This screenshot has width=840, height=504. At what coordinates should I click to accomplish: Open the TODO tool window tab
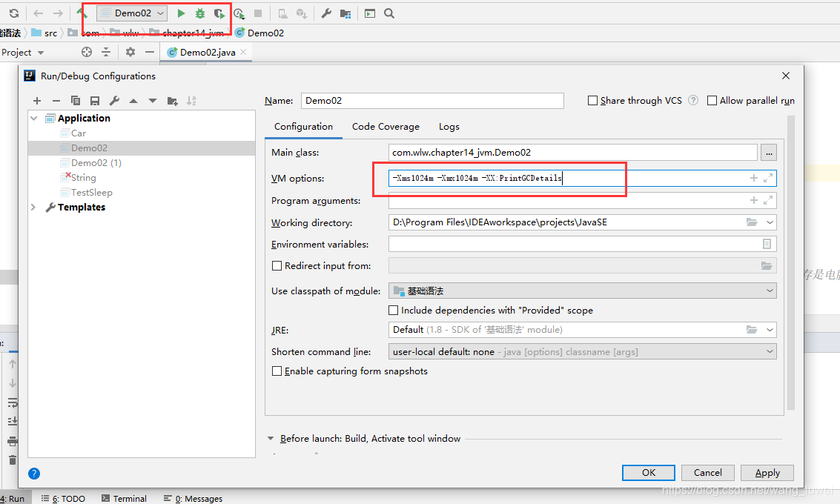[x=63, y=499]
